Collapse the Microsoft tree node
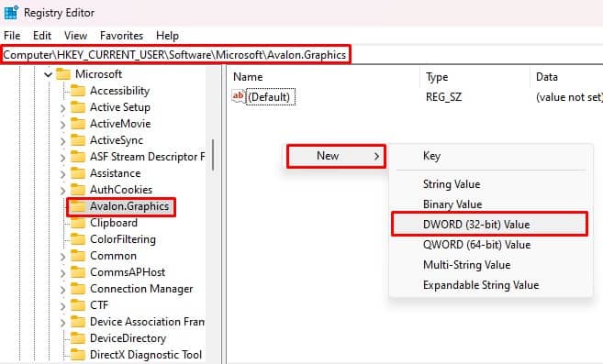Image resolution: width=603 pixels, height=364 pixels. (48, 74)
